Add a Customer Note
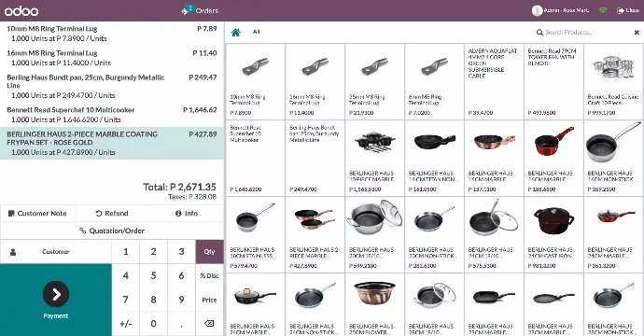 (x=37, y=213)
